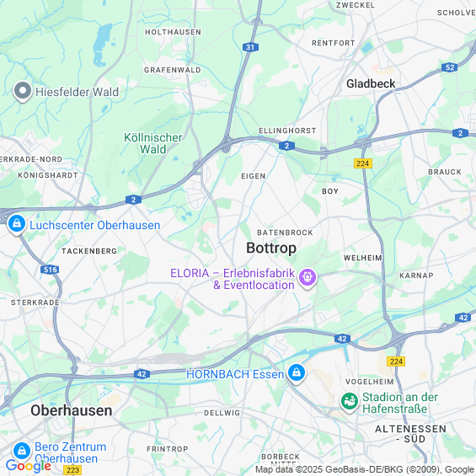The image size is (476, 476).
Task: Open the Stadion an der Hafenstraße marker
Action: pos(350,402)
